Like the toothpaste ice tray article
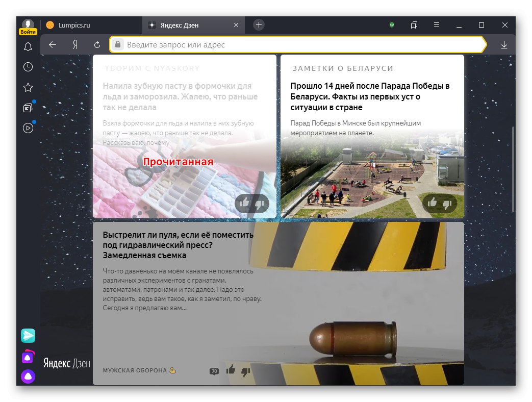 pos(244,204)
